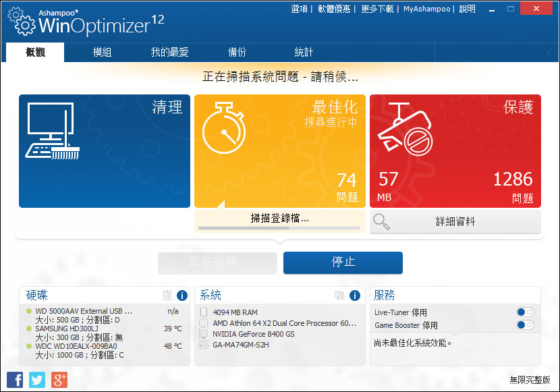Open the system tool icon in the 系統 panel

(x=339, y=296)
